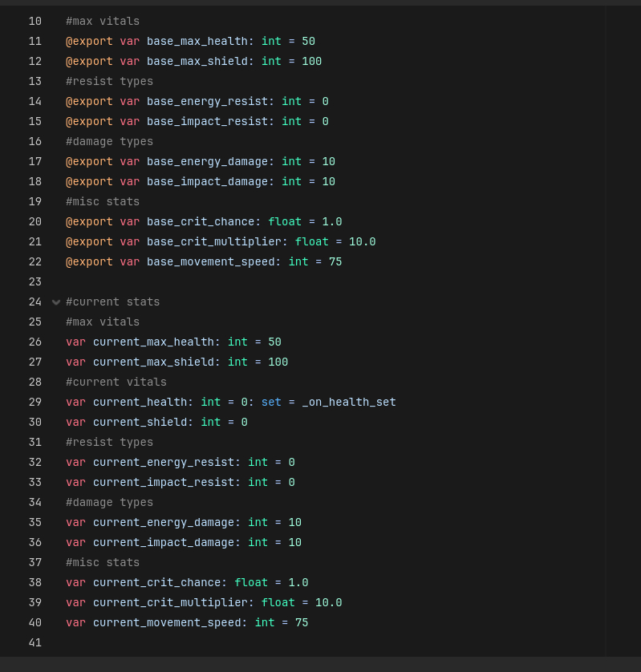This screenshot has width=641, height=672.
Task: Click the #resist types comment on line 13
Action: coord(109,81)
